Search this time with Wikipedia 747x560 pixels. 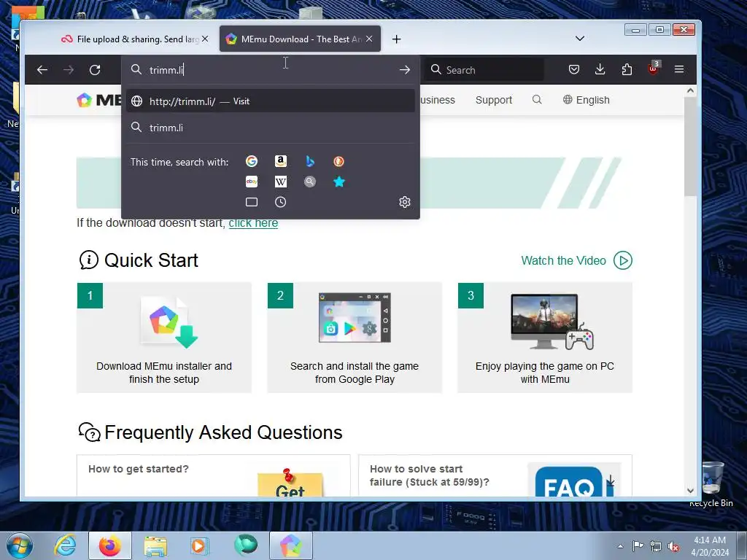(281, 182)
